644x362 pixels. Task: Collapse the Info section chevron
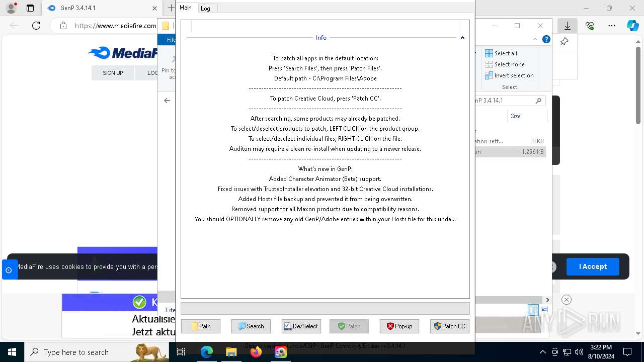(462, 38)
